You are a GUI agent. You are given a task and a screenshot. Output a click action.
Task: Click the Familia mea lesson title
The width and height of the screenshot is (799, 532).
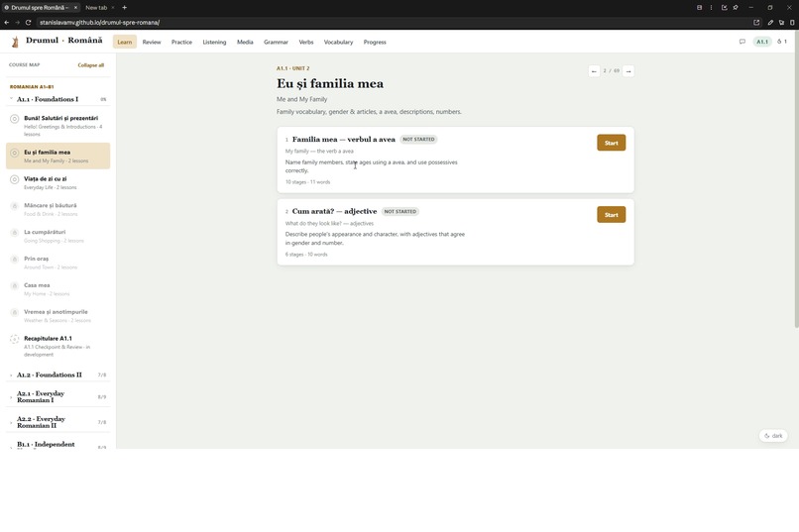pyautogui.click(x=343, y=139)
